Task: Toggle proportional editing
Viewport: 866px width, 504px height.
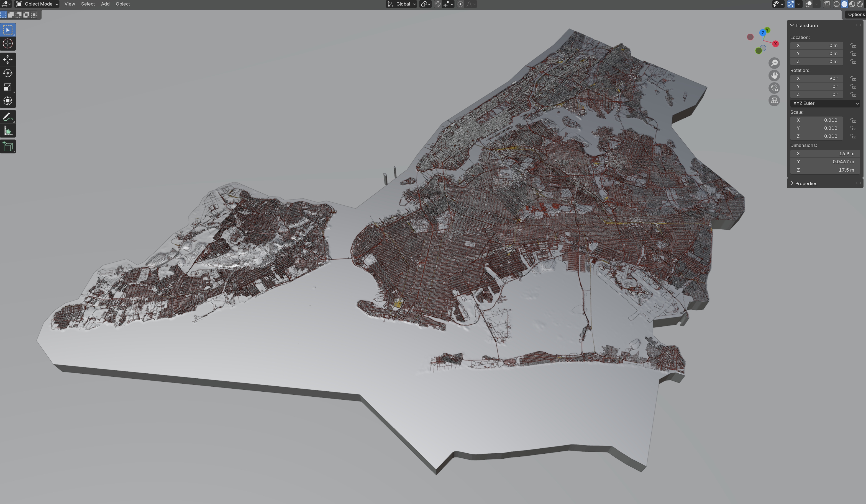Action: (x=460, y=4)
